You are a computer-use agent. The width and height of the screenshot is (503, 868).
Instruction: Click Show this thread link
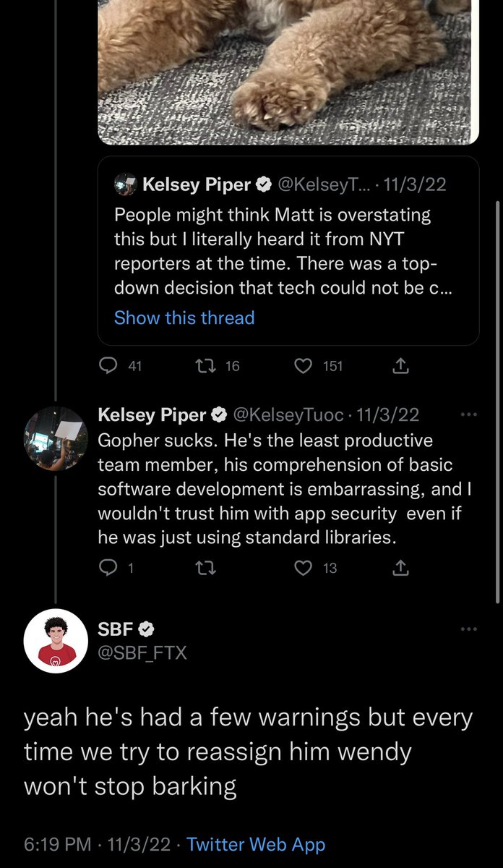coord(184,318)
